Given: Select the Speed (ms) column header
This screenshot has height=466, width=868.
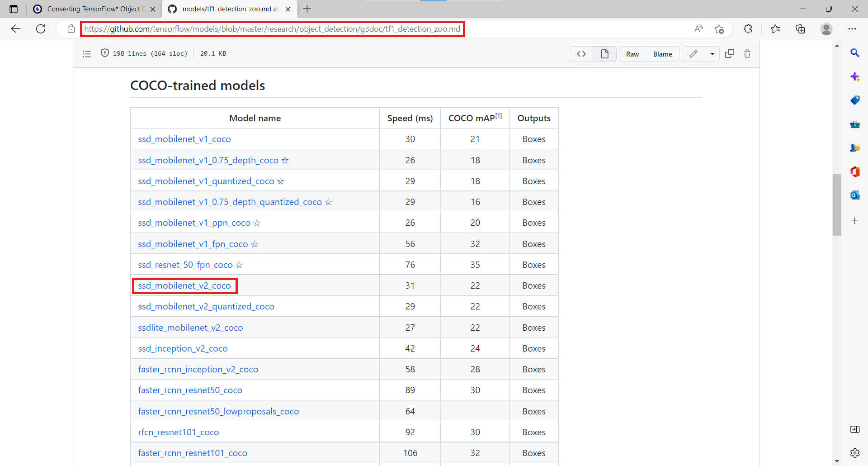Looking at the screenshot, I should click(410, 118).
